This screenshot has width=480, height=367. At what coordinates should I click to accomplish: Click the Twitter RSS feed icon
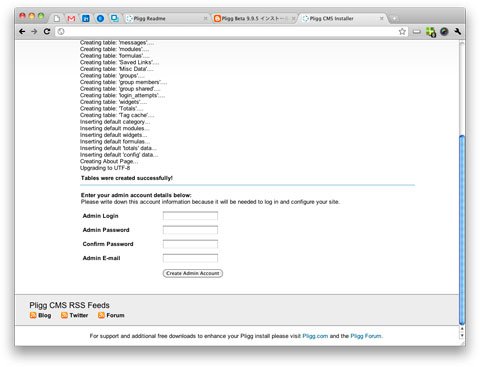(64, 315)
